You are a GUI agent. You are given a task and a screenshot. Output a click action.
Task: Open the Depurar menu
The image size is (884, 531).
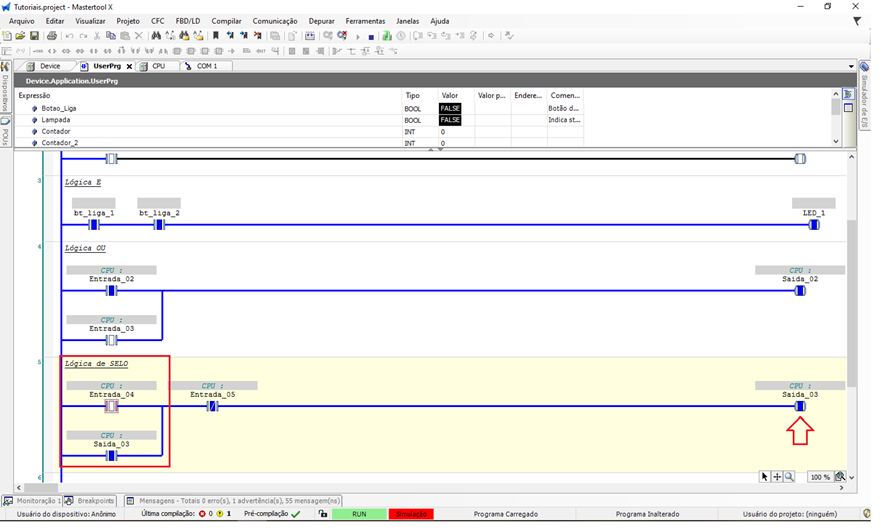[321, 21]
